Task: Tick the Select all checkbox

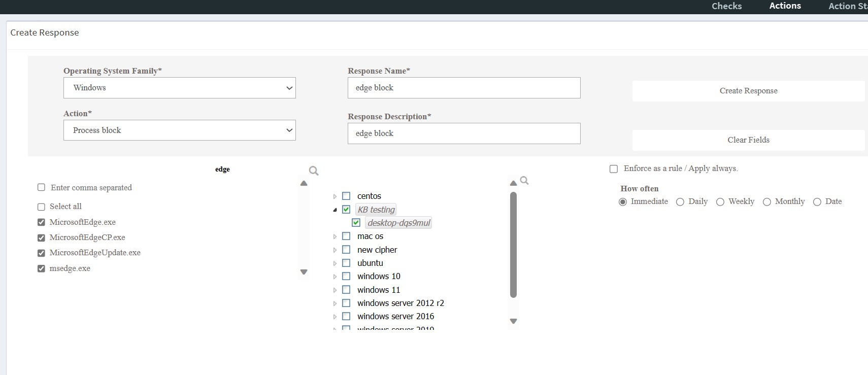Action: 41,207
